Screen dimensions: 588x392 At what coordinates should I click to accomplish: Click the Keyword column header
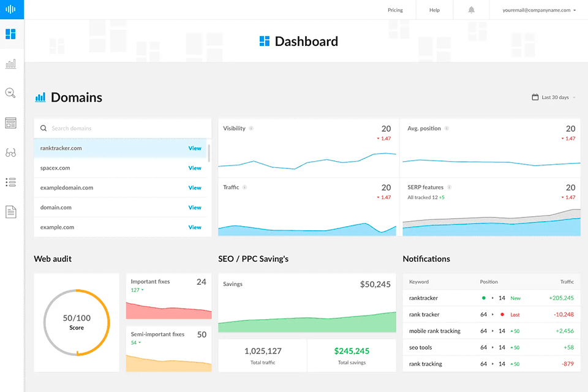418,282
